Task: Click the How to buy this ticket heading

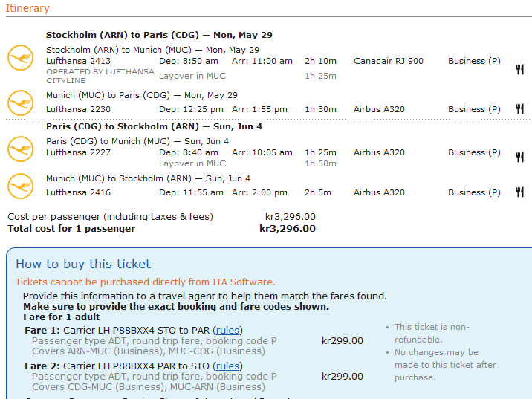Action: point(83,264)
